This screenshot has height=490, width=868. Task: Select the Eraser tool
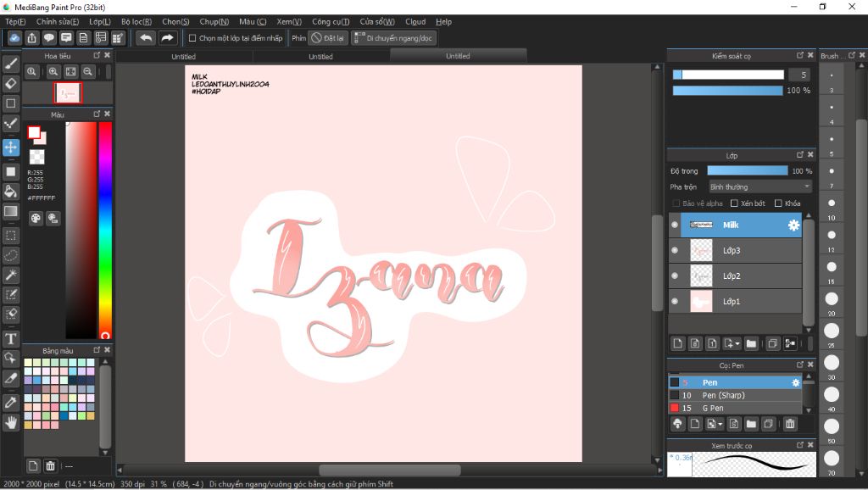pos(10,84)
